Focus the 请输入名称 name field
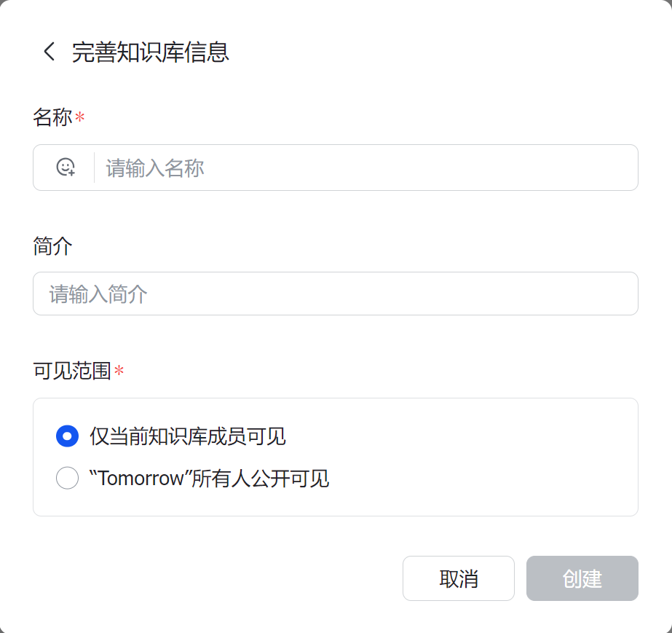The width and height of the screenshot is (672, 633). pos(364,168)
